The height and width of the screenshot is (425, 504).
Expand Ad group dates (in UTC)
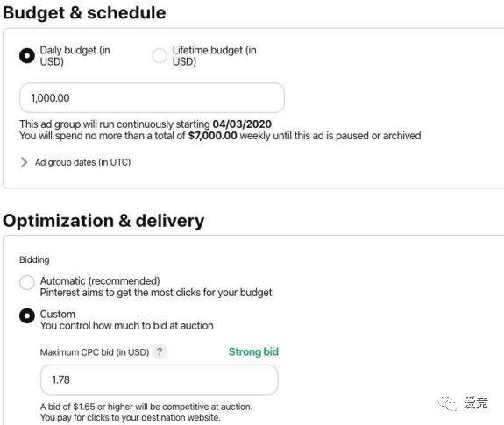(x=82, y=162)
